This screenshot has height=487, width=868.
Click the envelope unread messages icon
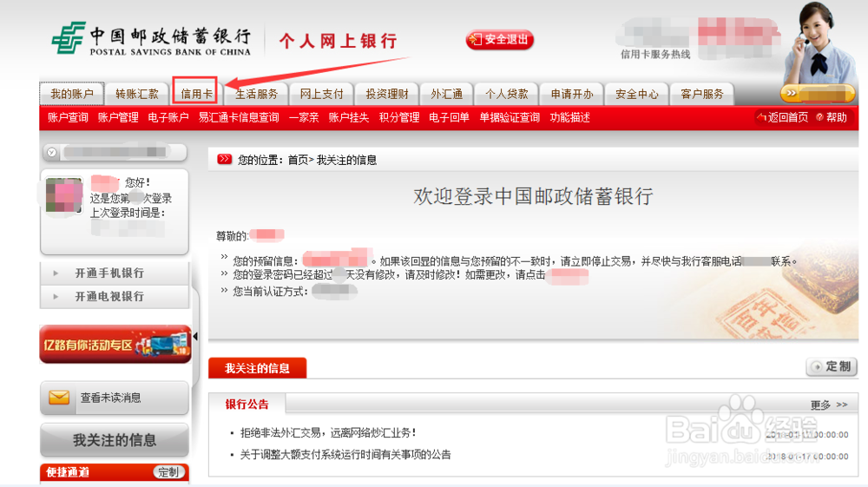59,398
